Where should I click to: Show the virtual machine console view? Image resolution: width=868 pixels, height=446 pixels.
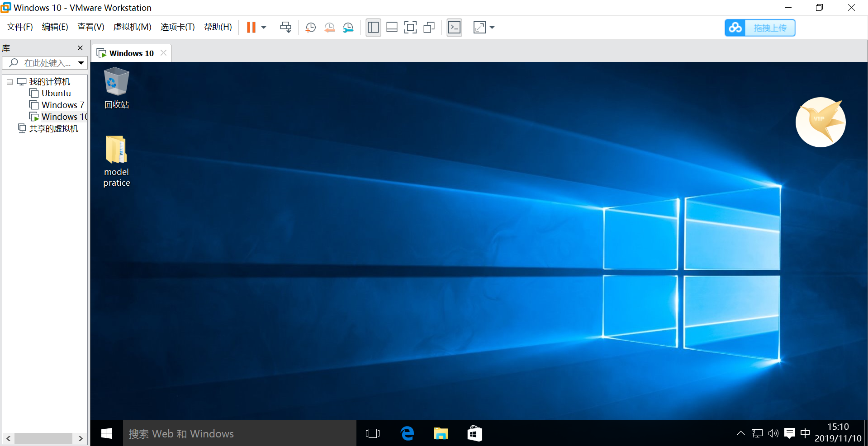pyautogui.click(x=454, y=27)
